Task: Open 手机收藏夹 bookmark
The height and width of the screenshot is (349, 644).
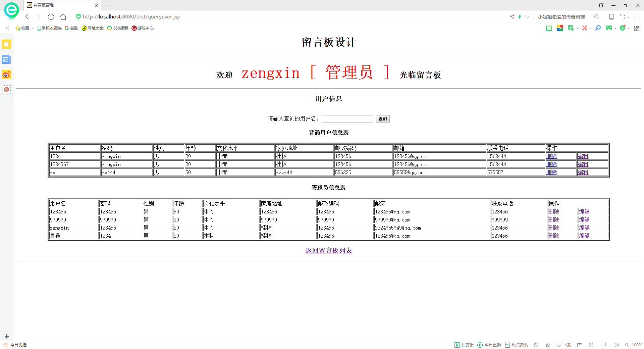Action: 49,28
